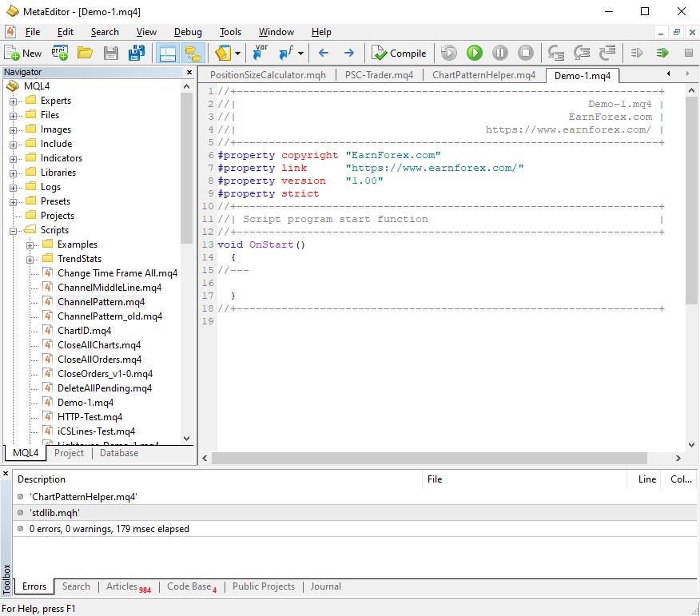
Task: Switch to PSC-Trader.mq4 tab
Action: tap(379, 75)
